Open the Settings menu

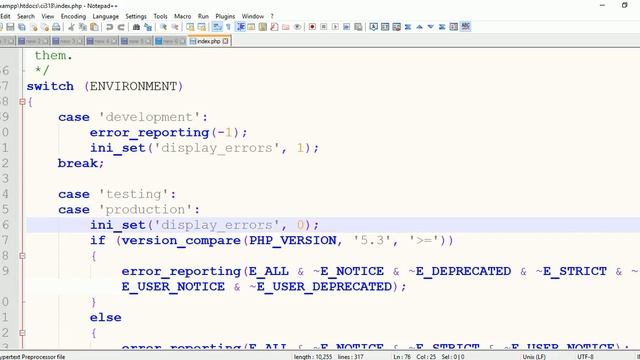(136, 16)
